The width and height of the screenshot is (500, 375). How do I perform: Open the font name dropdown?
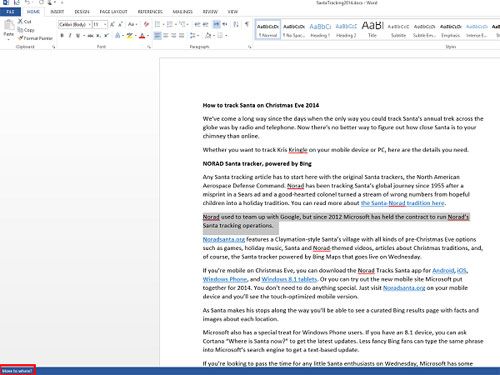[x=89, y=25]
